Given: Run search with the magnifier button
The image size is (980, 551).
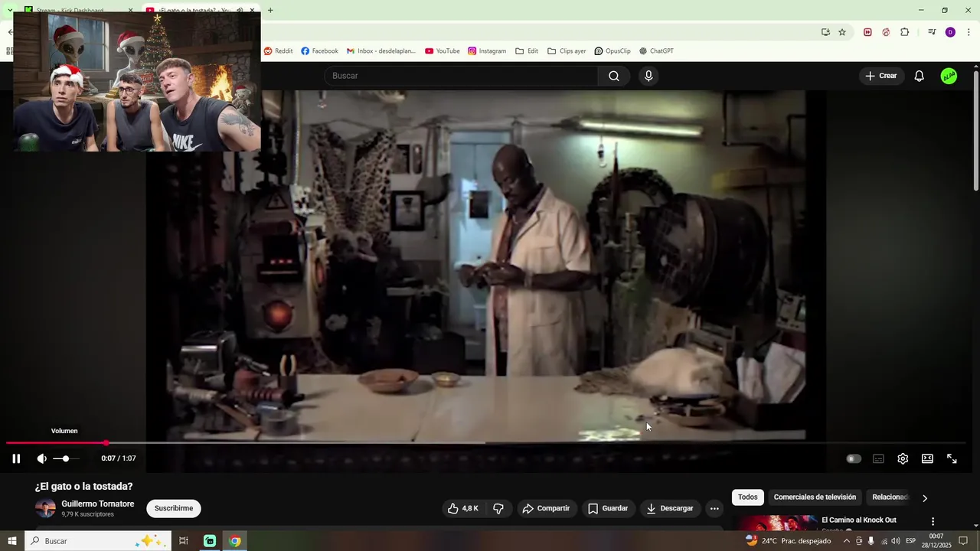Looking at the screenshot, I should 614,76.
